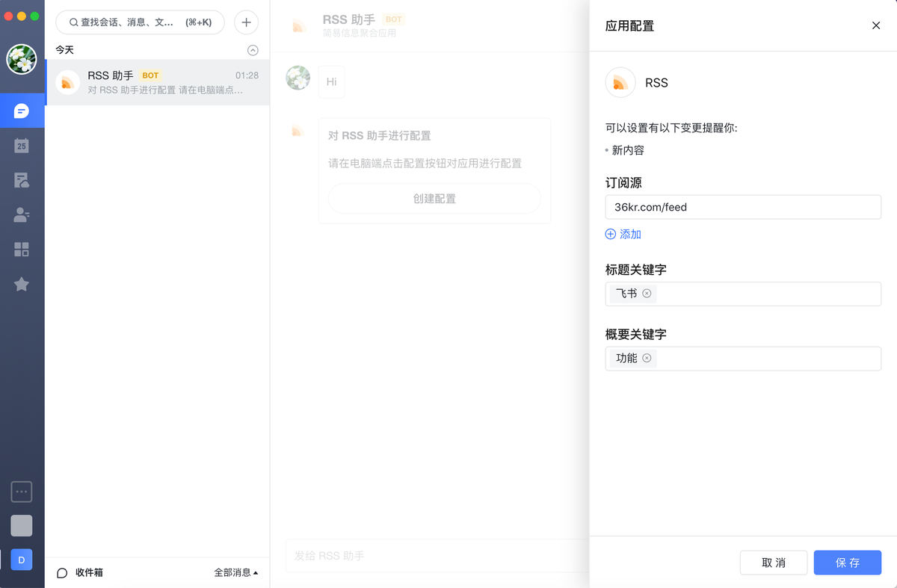Open Contacts in the sidebar

coord(22,215)
